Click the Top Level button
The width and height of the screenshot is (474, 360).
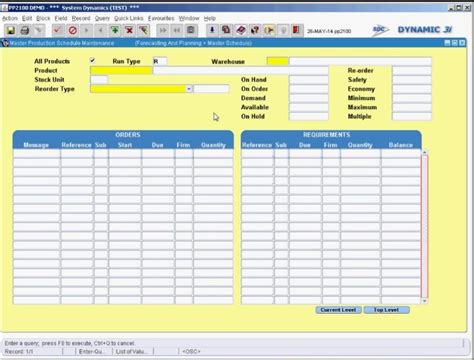[386, 310]
